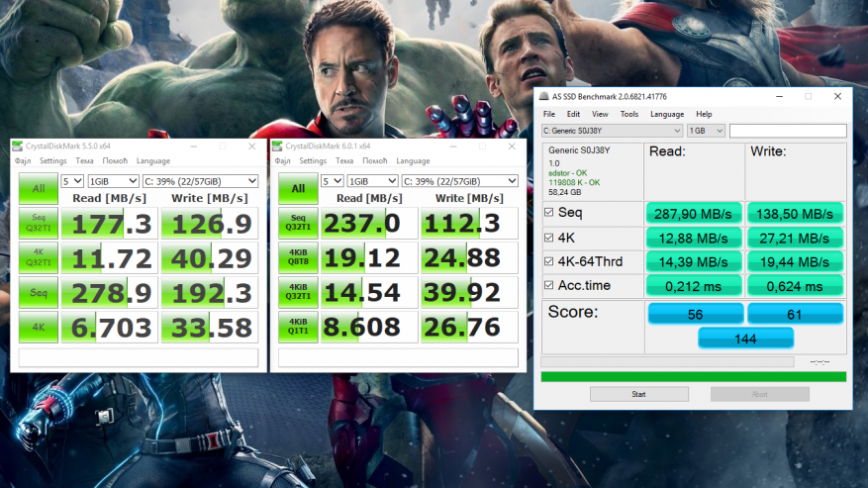Image resolution: width=868 pixels, height=488 pixels.
Task: Toggle the Seq checkbox in AS SSD
Action: click(x=548, y=212)
